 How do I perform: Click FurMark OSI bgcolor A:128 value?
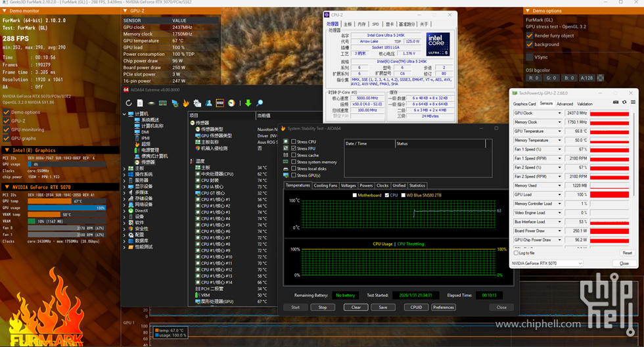point(586,78)
